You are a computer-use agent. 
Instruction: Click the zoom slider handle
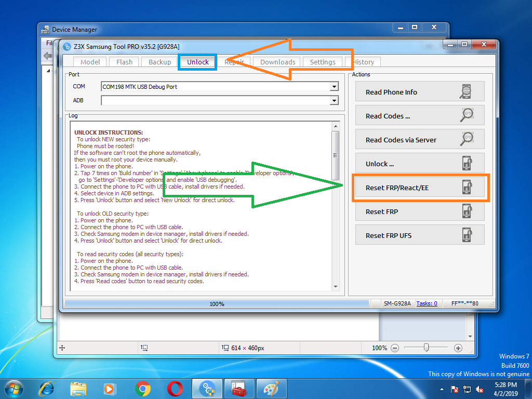[427, 348]
